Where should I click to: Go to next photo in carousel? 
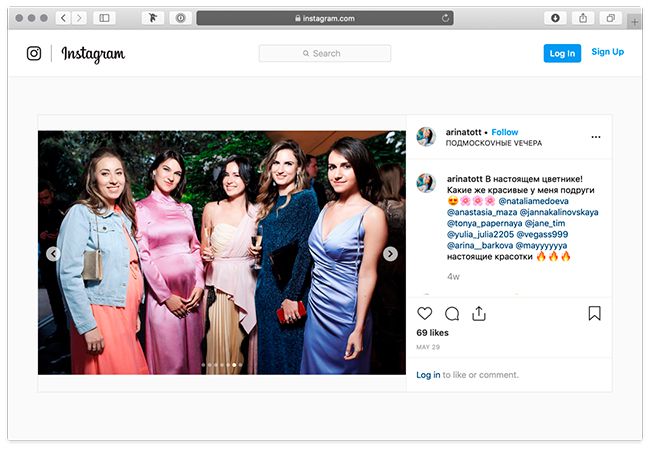(390, 254)
